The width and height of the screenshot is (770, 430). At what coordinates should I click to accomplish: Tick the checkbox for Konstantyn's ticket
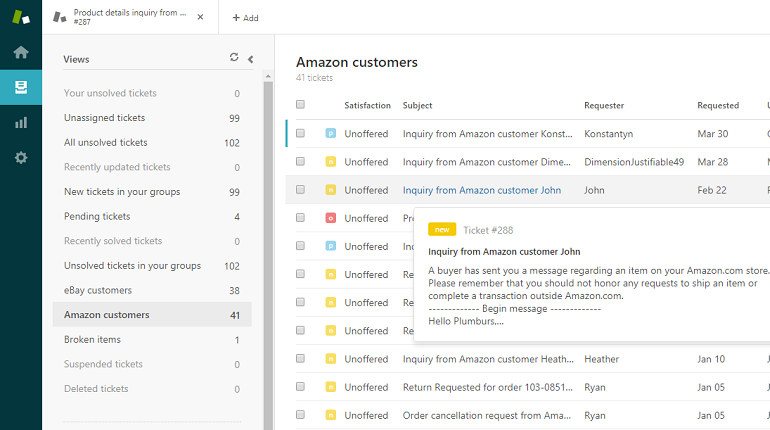tap(300, 134)
